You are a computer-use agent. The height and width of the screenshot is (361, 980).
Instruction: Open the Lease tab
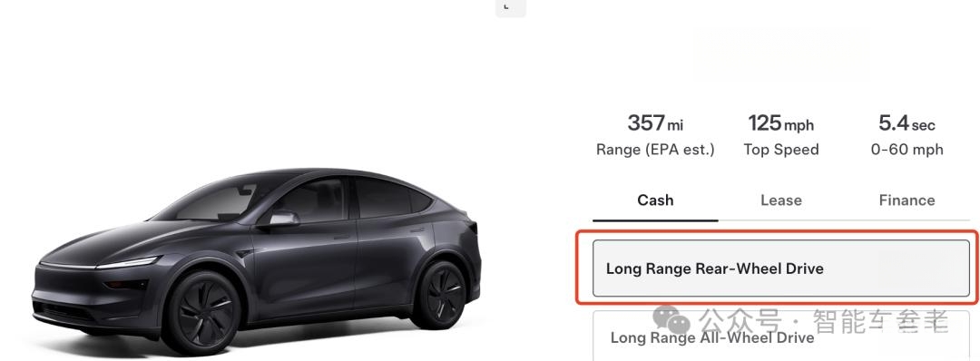coord(781,200)
